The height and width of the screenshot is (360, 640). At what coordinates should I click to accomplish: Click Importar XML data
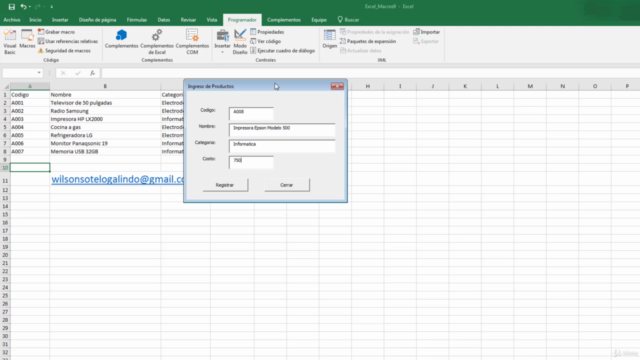(427, 32)
